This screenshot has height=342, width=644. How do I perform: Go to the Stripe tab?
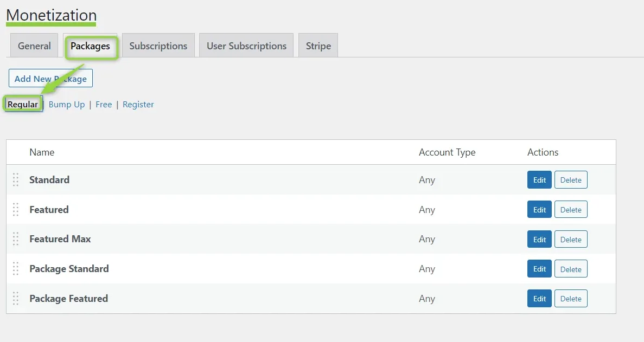[x=318, y=46]
